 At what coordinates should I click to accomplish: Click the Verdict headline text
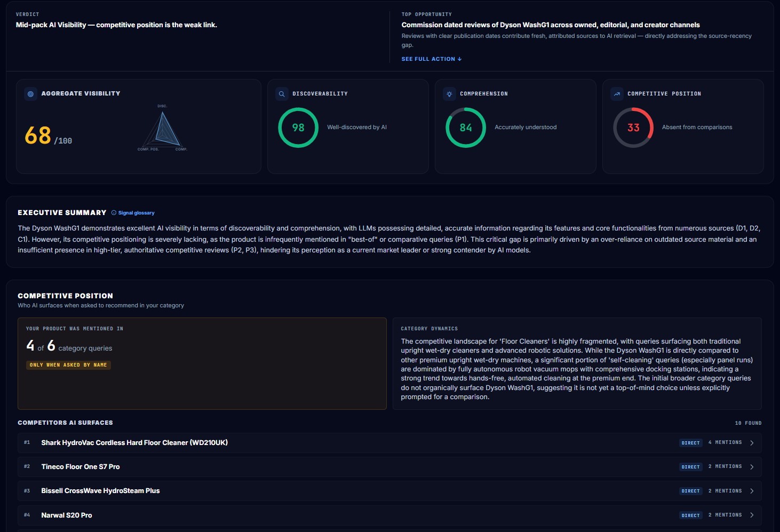(116, 25)
